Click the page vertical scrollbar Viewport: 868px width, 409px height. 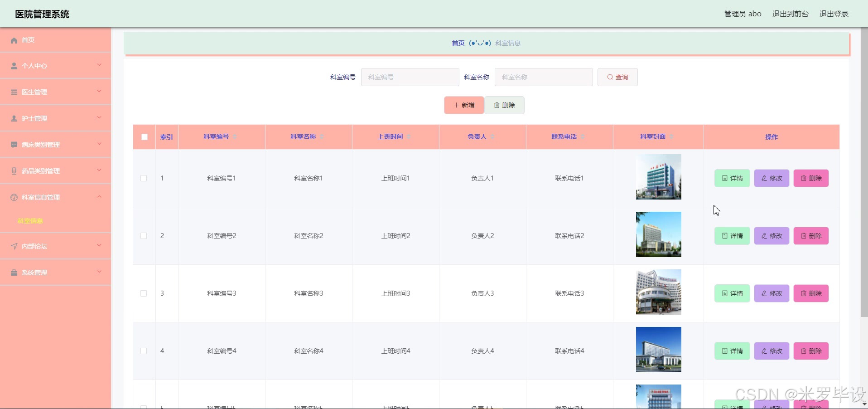pos(864,172)
